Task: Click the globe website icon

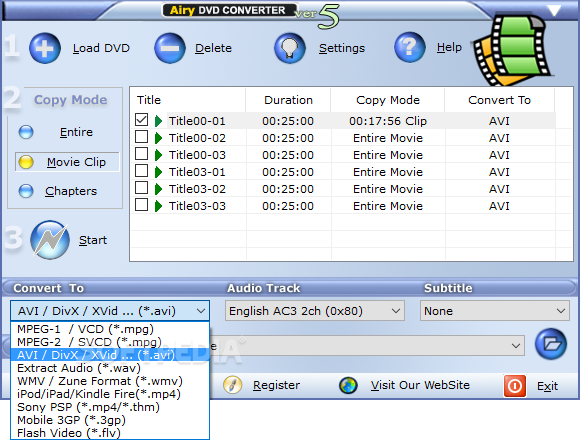Action: (x=348, y=385)
